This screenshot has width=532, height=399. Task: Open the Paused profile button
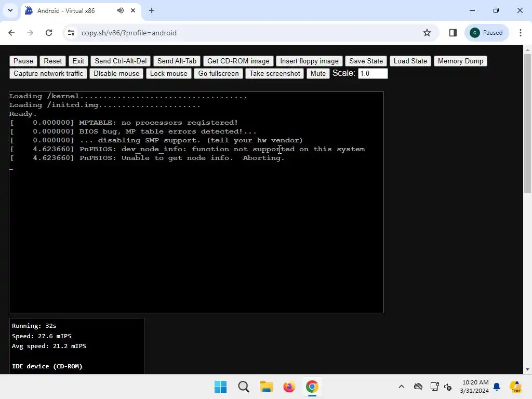click(486, 33)
